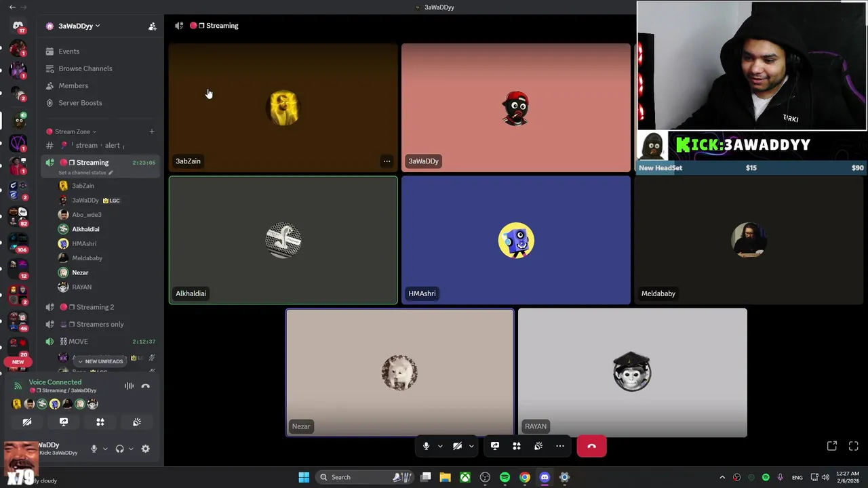
Task: Show hidden system tray icons chevron
Action: click(722, 477)
